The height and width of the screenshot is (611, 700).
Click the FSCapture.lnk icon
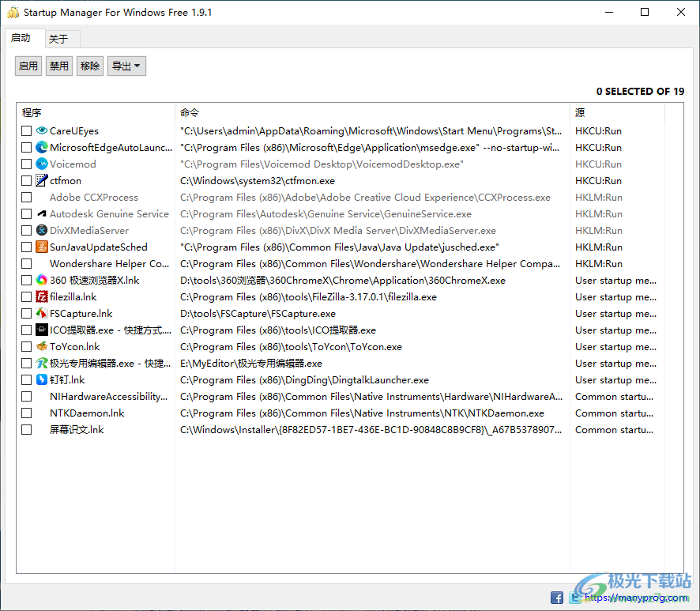(42, 313)
